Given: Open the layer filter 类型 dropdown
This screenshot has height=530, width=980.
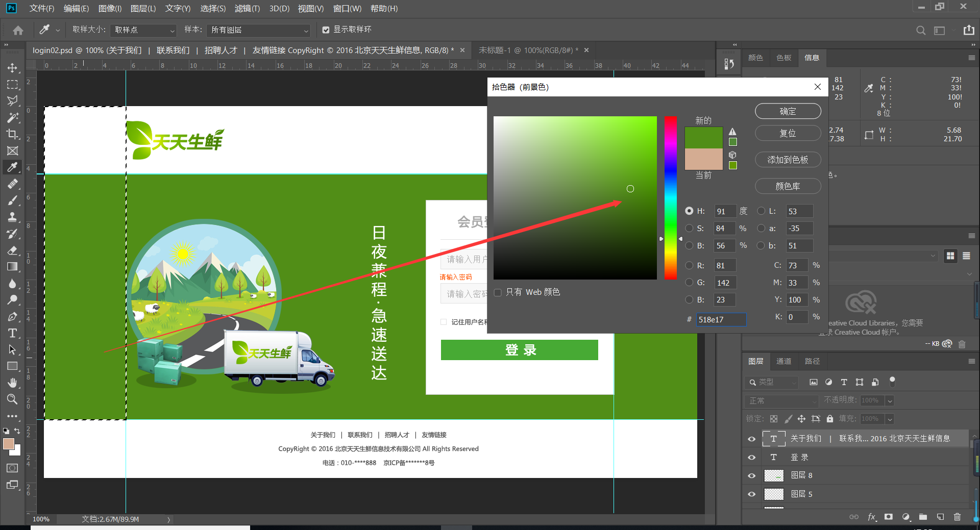Looking at the screenshot, I should point(771,382).
